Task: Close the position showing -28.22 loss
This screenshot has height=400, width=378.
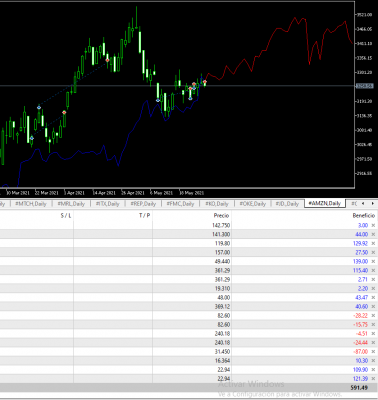Action: [373, 316]
